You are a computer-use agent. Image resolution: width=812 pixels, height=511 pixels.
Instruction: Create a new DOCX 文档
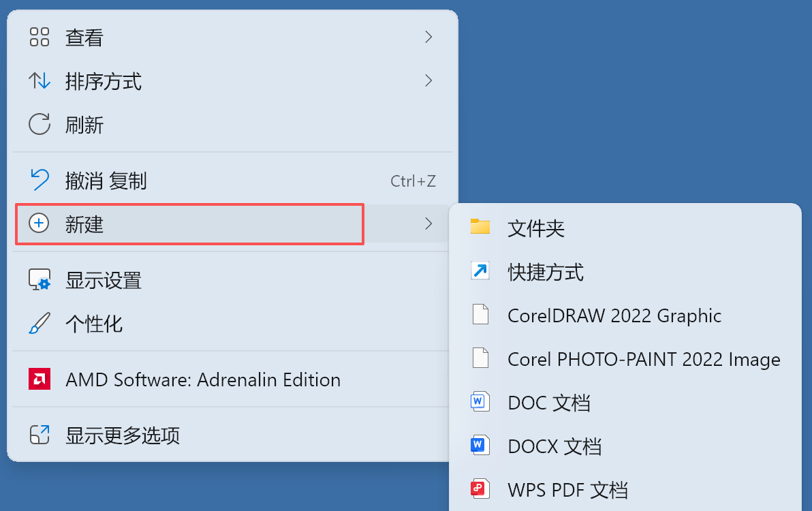point(555,446)
